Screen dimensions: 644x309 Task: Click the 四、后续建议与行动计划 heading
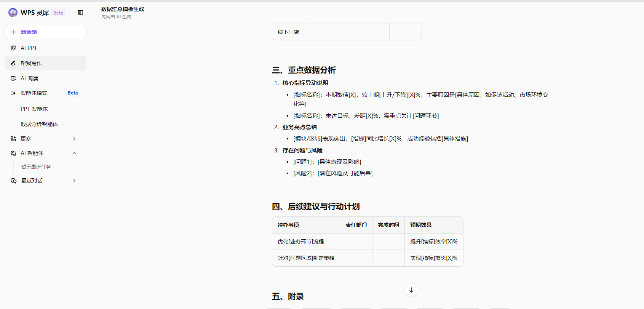tap(316, 207)
